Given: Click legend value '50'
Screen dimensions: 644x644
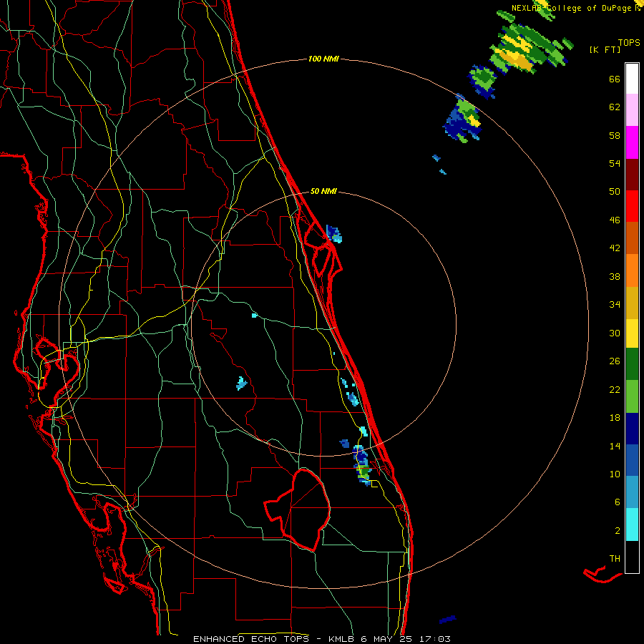Looking at the screenshot, I should pyautogui.click(x=615, y=192).
